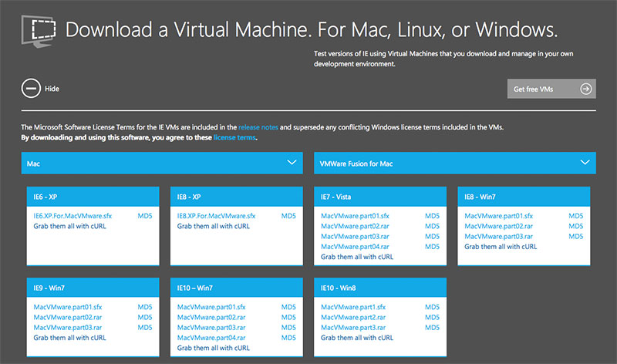617x364 pixels.
Task: Download MacVMware.part01.sfx under IE9 - Win7
Action: coord(68,307)
